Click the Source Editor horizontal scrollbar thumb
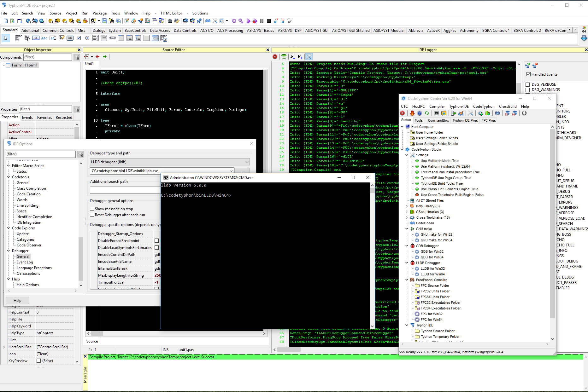 97,333
